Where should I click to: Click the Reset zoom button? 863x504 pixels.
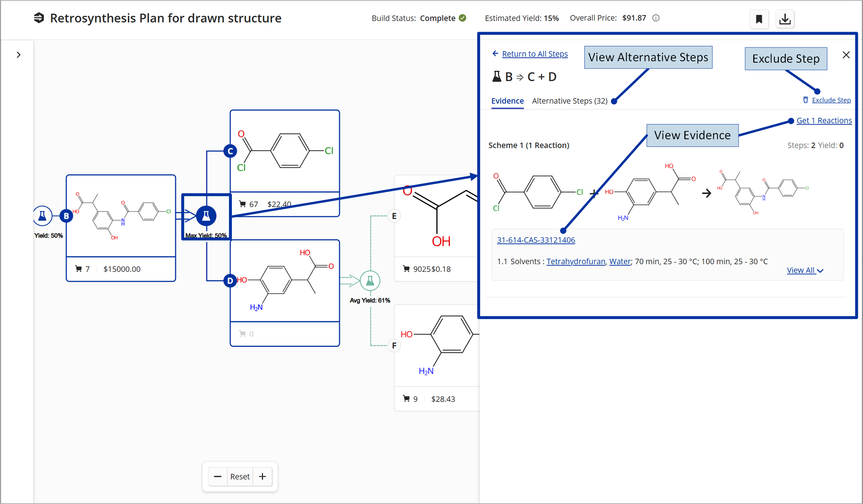click(240, 477)
